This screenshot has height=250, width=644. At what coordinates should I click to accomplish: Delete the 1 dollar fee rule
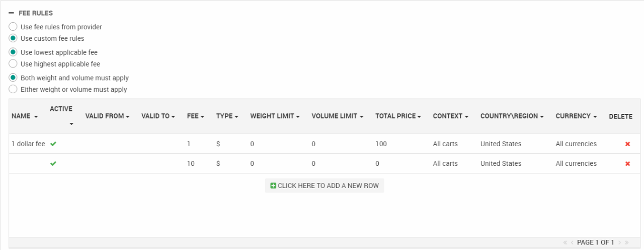click(x=627, y=144)
